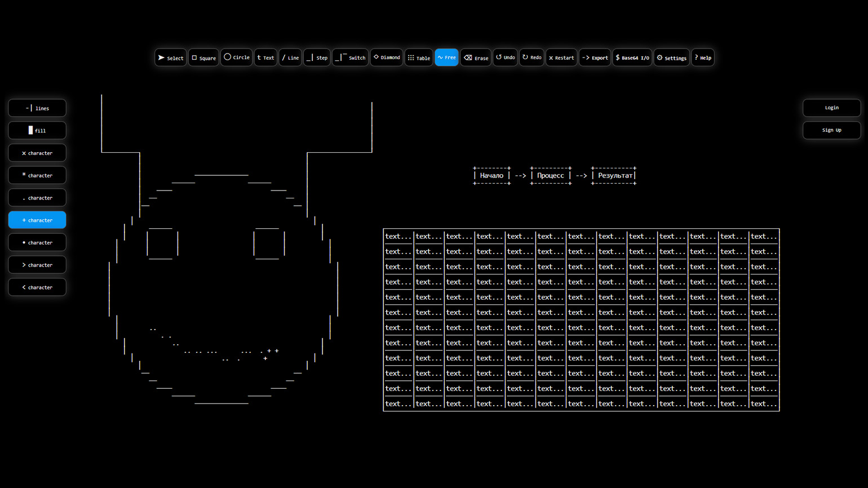Image resolution: width=868 pixels, height=488 pixels.
Task: Undo the last action
Action: pos(505,57)
